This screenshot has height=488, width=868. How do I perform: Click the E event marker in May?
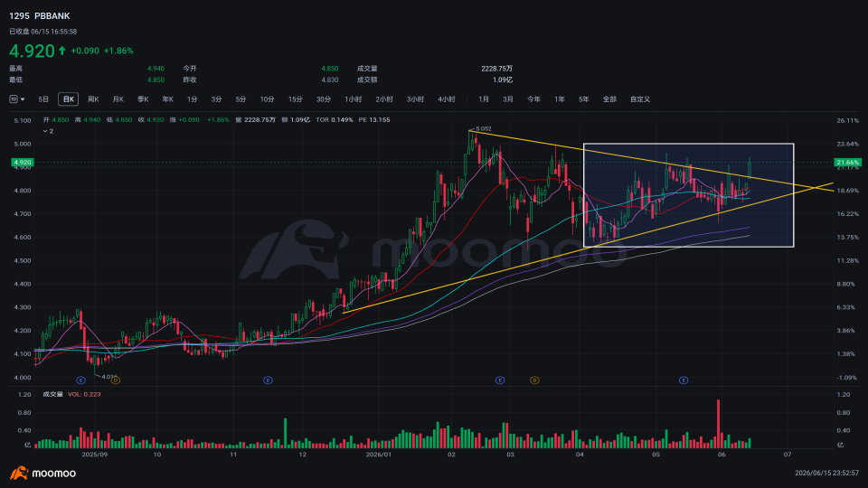[x=684, y=380]
